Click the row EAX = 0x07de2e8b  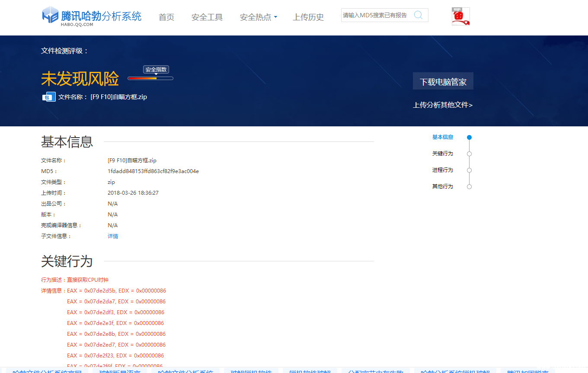point(116,334)
